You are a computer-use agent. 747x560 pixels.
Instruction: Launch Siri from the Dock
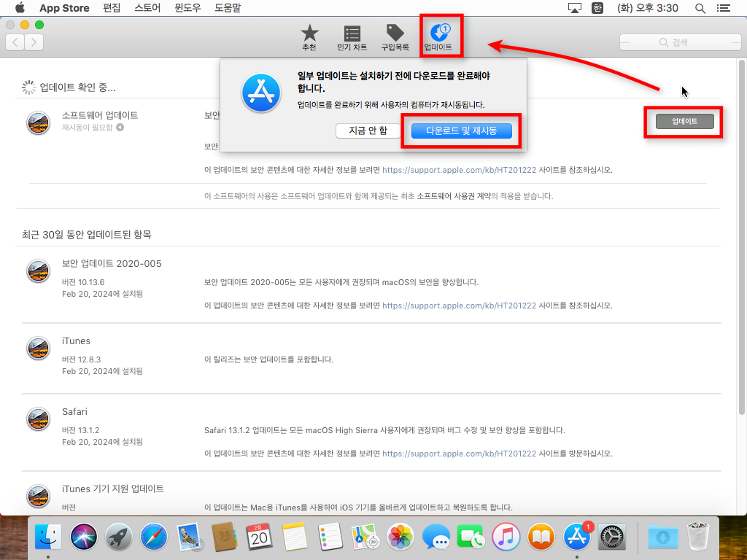(83, 536)
